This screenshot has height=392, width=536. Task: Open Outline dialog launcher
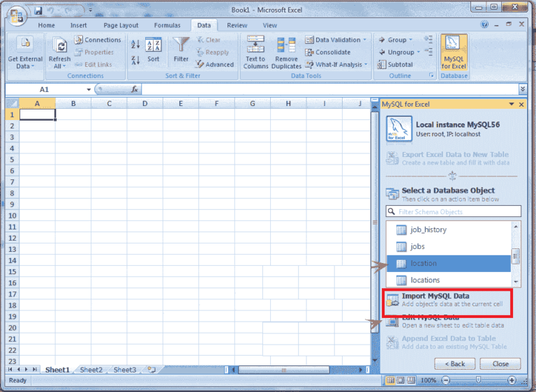(x=431, y=75)
